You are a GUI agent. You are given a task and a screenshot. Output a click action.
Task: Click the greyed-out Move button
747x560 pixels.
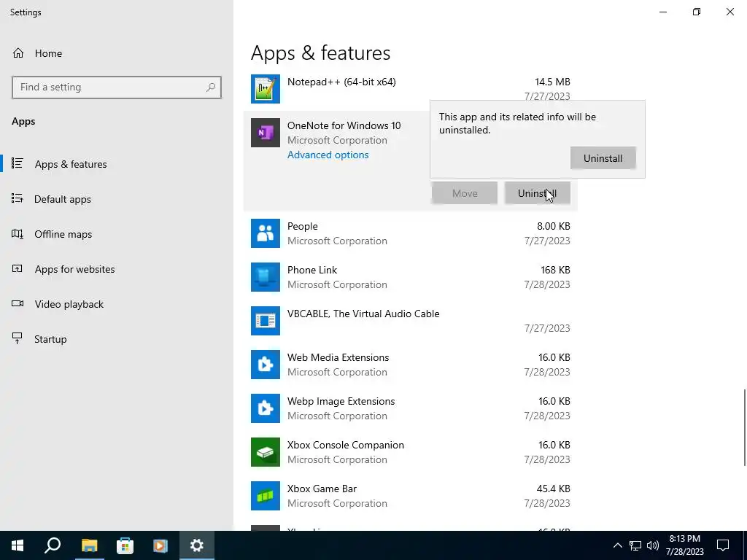[x=465, y=193]
